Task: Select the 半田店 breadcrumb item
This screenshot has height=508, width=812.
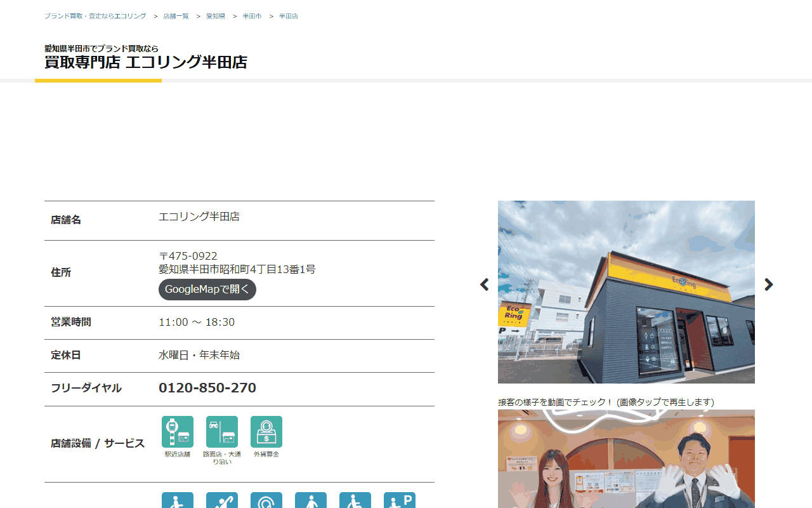Action: [x=289, y=16]
